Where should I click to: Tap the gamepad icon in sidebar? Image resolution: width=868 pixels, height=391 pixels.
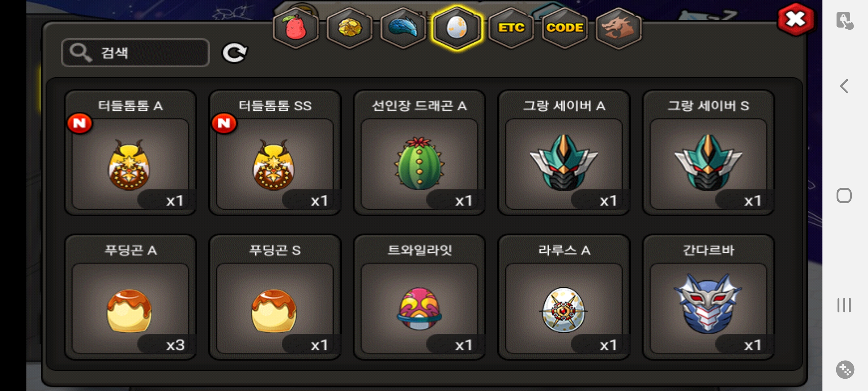pos(845,370)
